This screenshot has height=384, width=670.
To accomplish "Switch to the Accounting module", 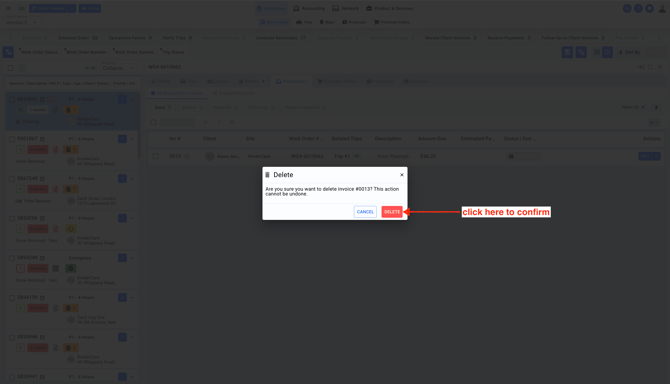I will click(309, 8).
